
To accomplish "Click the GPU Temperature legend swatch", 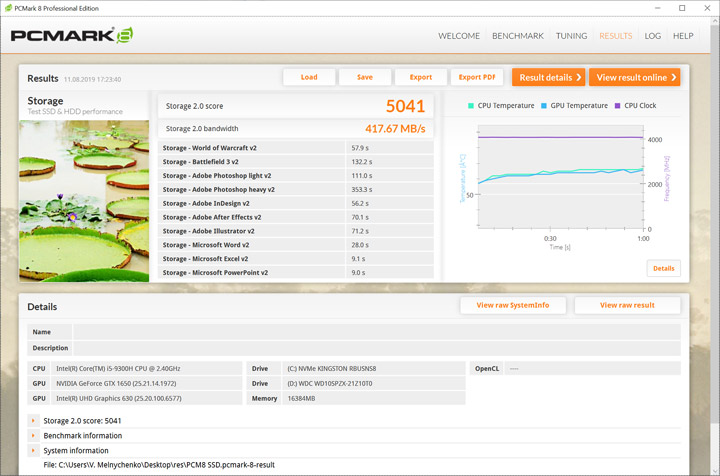I will click(544, 106).
